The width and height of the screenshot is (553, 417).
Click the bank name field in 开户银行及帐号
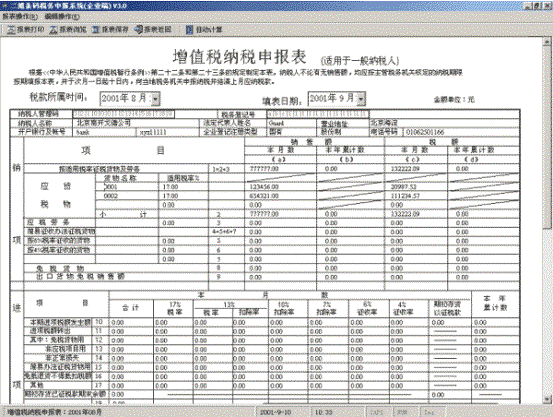105,132
